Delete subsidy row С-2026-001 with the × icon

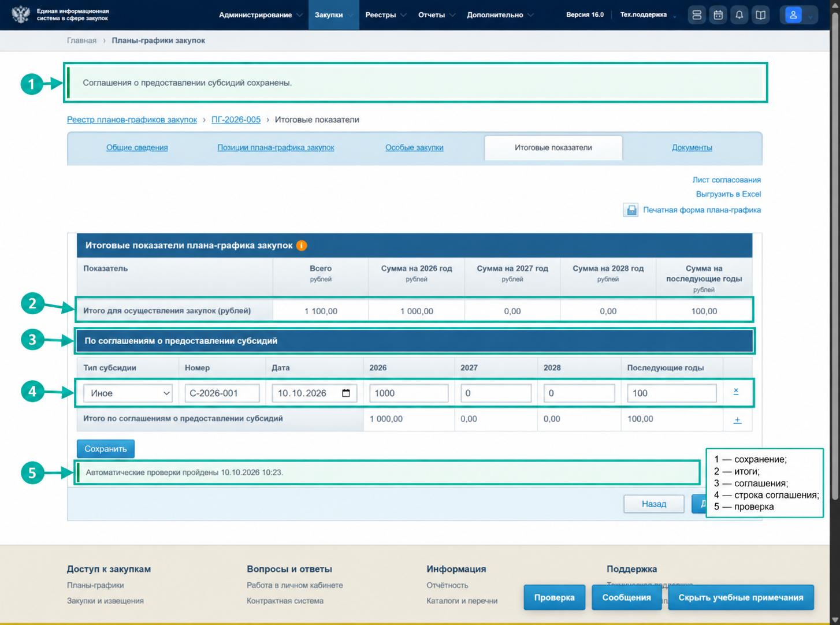pos(736,392)
